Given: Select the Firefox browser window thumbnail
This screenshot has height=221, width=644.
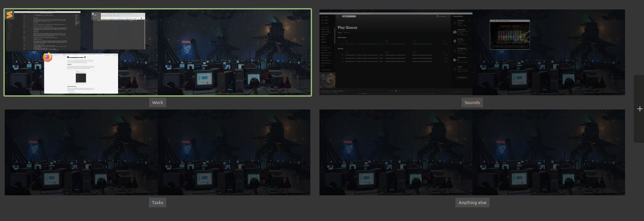Looking at the screenshot, I should pos(81,73).
